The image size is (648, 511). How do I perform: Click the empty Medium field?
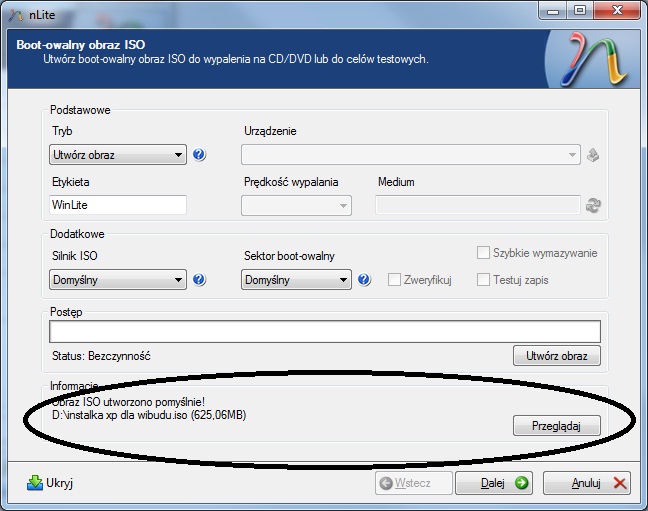[x=478, y=205]
